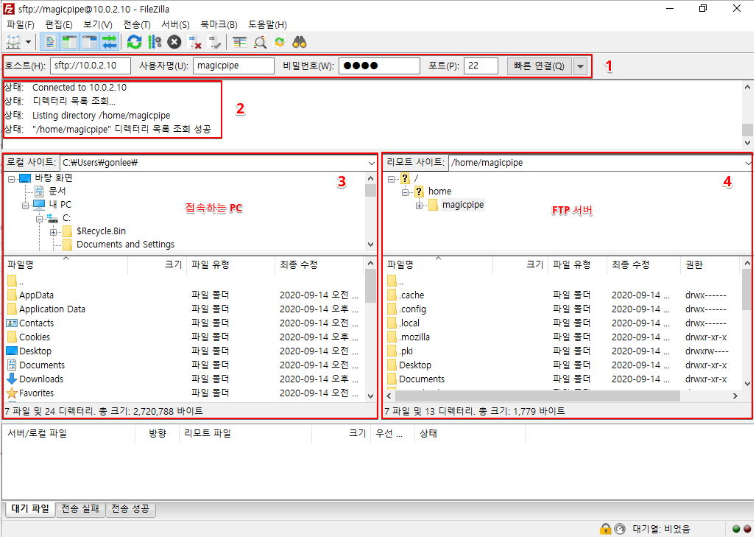Open the remote site path dropdown
The height and width of the screenshot is (537, 756).
(x=747, y=163)
